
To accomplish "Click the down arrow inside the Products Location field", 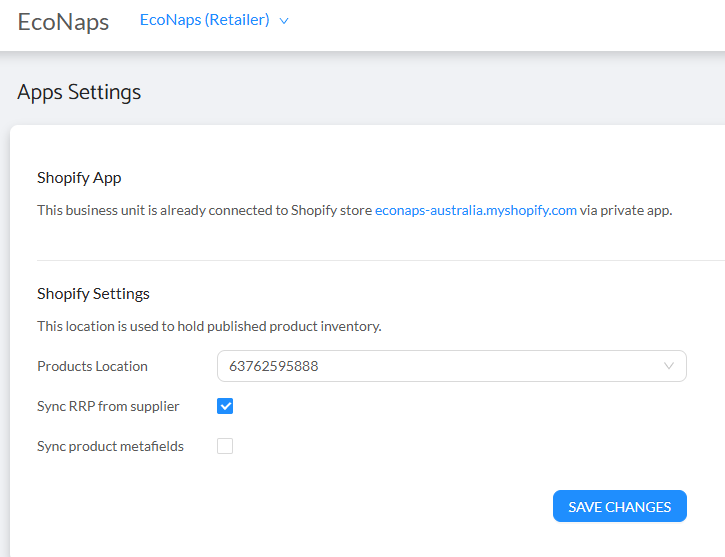I will (x=669, y=366).
